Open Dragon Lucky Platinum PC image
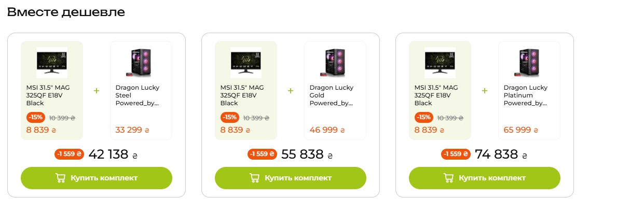Image resolution: width=644 pixels, height=212 pixels. click(529, 63)
